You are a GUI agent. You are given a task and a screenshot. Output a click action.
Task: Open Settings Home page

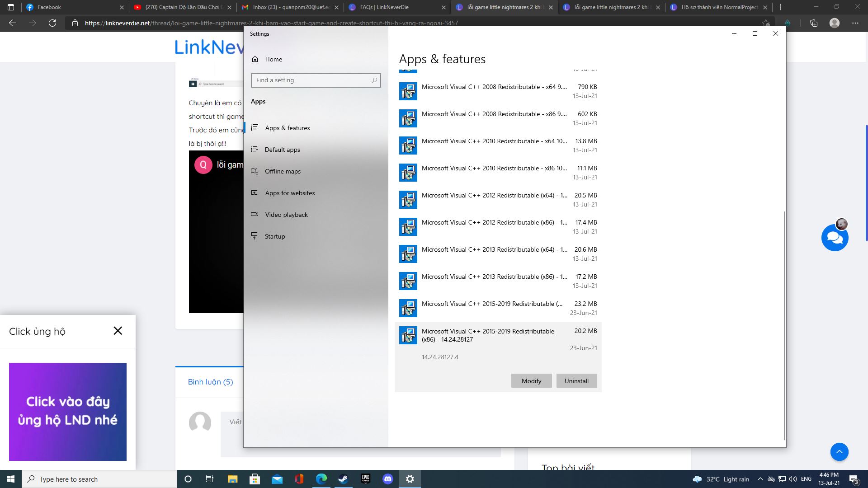pos(273,59)
